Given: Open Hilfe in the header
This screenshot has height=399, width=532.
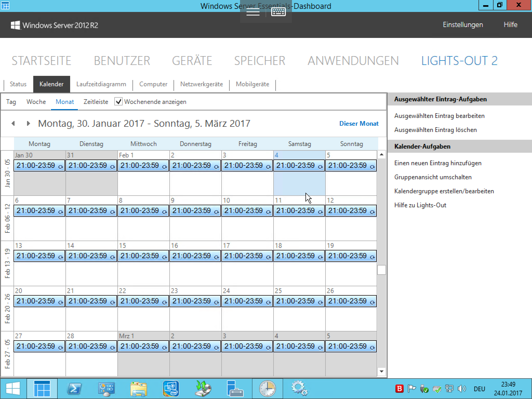Looking at the screenshot, I should point(510,25).
